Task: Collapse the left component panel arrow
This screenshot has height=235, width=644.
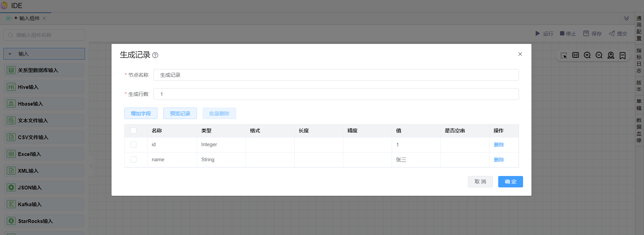Action: [x=91, y=166]
